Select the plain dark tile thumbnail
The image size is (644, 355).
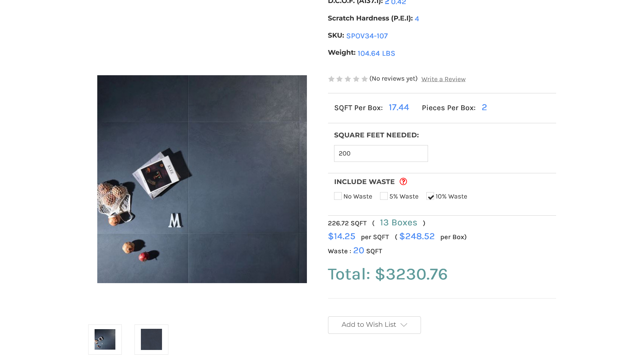point(151,339)
